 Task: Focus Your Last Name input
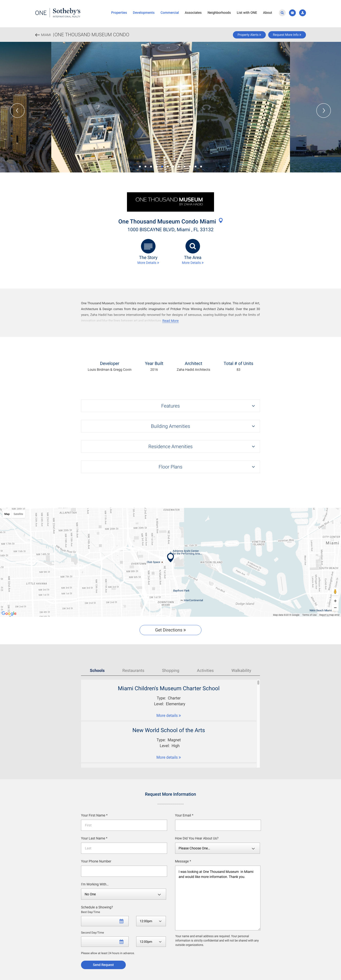point(124,848)
